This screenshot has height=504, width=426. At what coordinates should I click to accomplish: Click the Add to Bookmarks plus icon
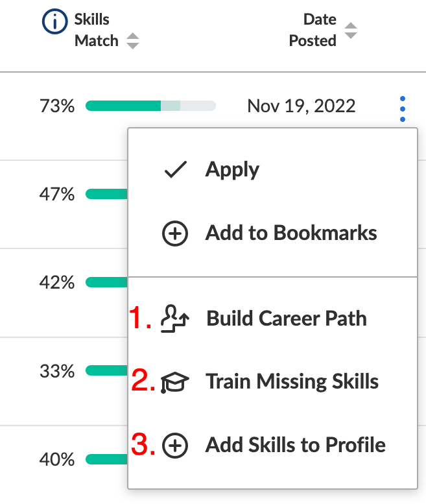click(175, 234)
